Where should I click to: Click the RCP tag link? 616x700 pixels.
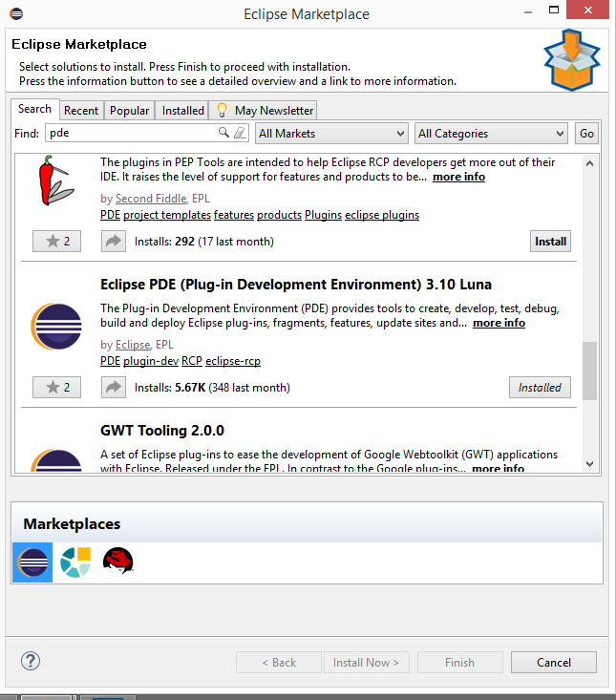click(192, 361)
